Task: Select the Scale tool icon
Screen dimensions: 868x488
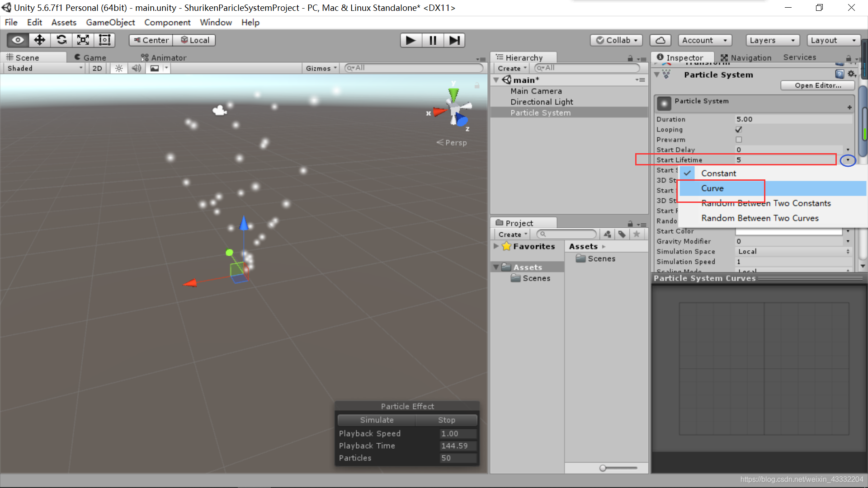Action: point(83,40)
